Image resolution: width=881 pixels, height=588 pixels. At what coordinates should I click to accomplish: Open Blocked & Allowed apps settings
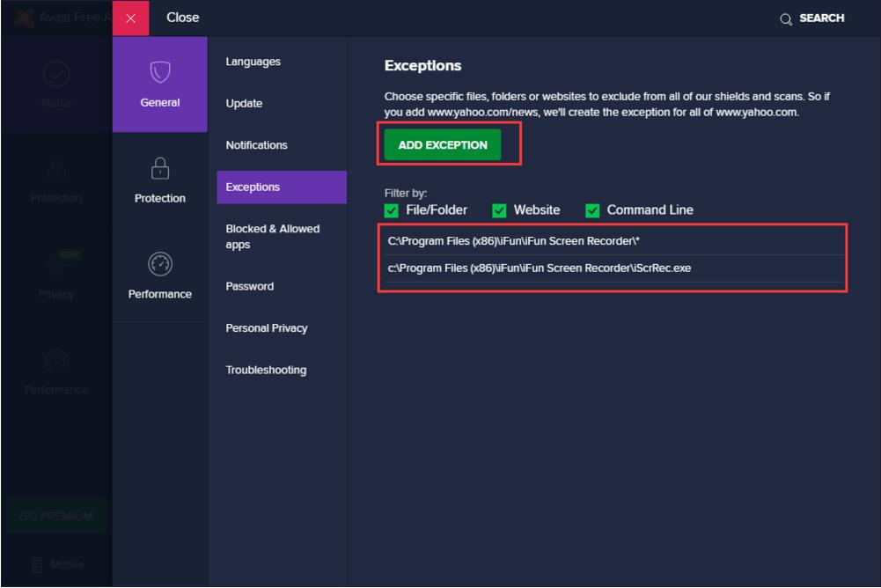click(x=273, y=237)
